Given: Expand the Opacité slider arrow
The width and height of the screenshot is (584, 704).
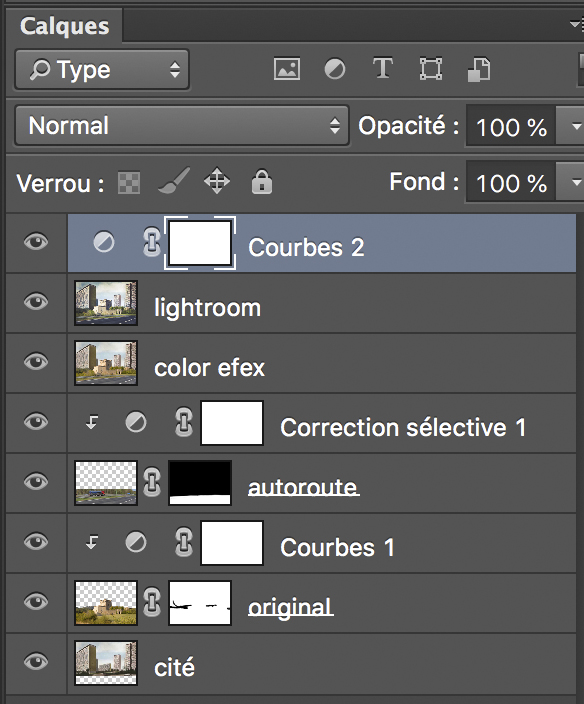Looking at the screenshot, I should coord(571,126).
